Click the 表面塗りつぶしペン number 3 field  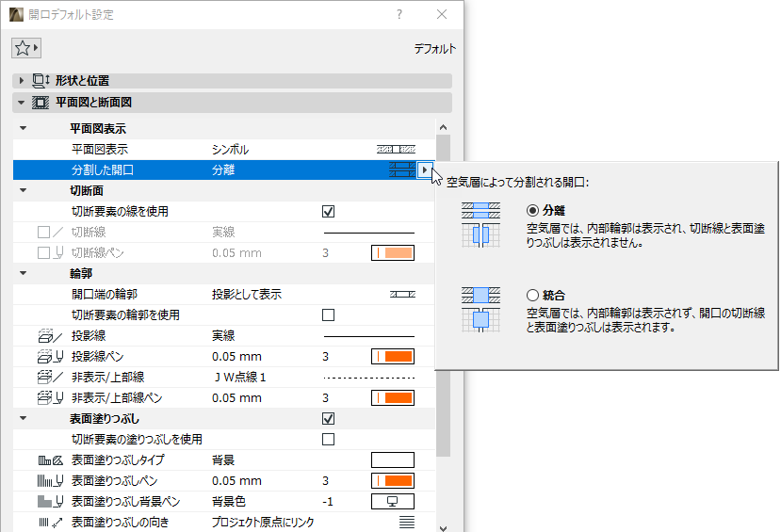pos(325,481)
